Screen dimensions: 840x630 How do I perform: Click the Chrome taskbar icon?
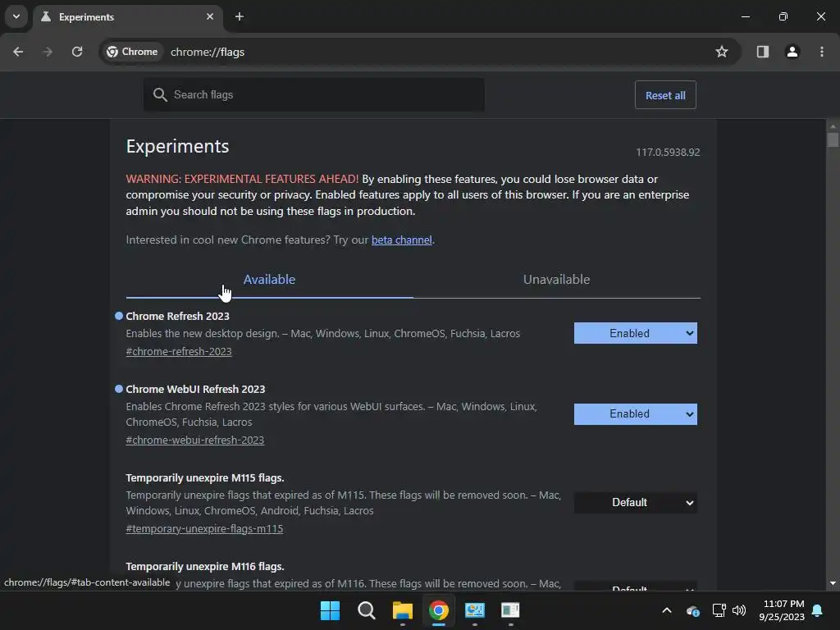(439, 610)
